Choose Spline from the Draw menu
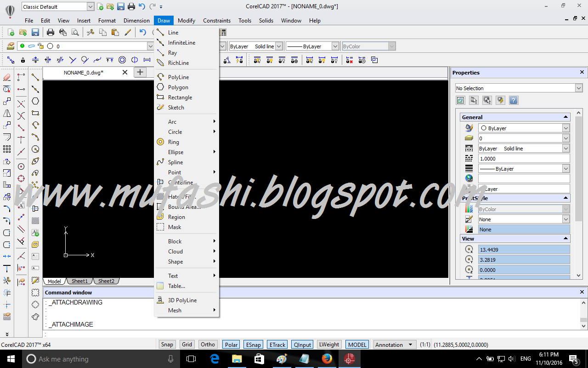Screen dimensions: 588x368 point(186,162)
